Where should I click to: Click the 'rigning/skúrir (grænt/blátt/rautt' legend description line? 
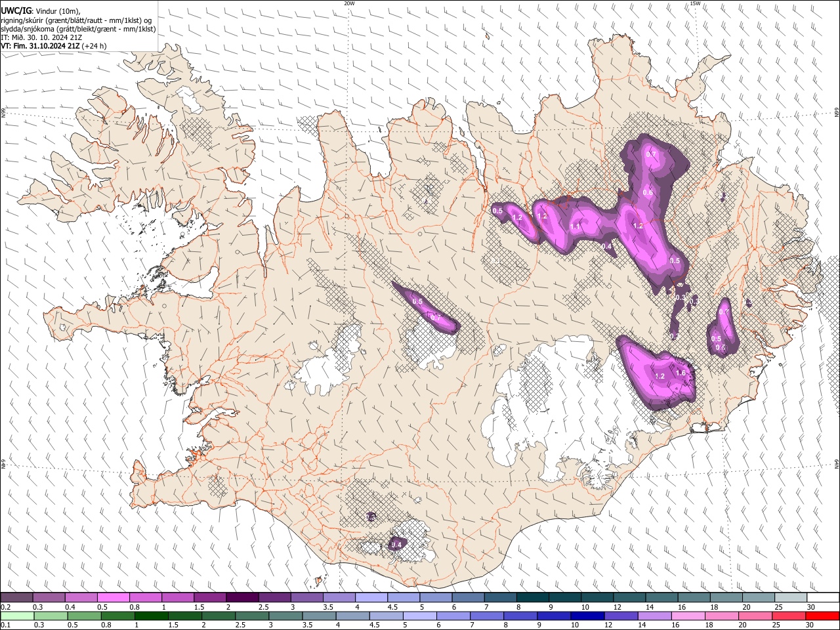(76, 20)
